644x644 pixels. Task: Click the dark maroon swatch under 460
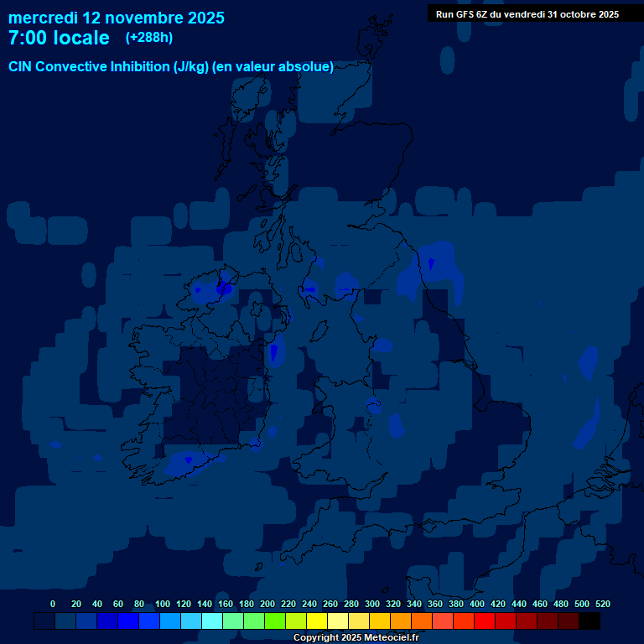point(548,621)
